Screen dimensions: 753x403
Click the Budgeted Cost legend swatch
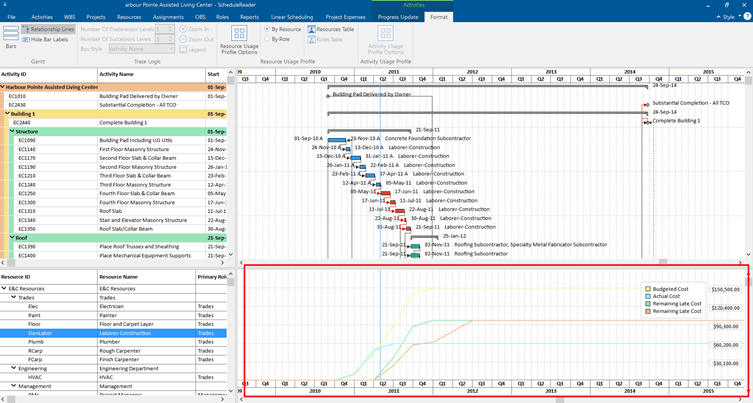pos(648,289)
